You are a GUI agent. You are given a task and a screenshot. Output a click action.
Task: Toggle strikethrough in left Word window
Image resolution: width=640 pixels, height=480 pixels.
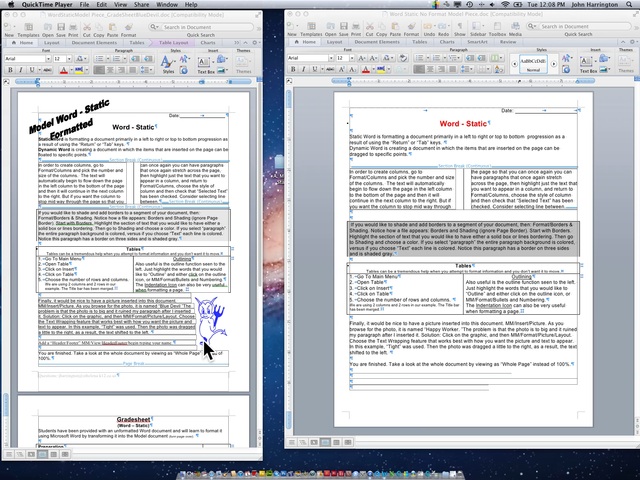[47, 70]
